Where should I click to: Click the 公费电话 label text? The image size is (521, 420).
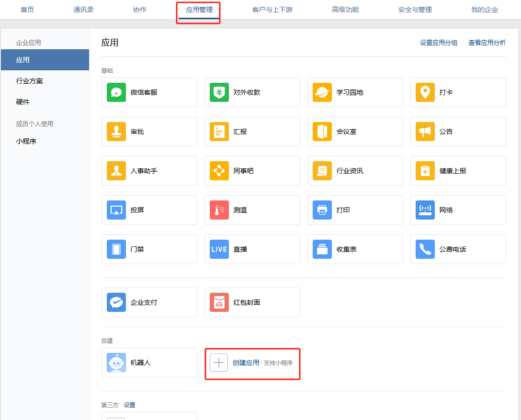click(x=453, y=249)
